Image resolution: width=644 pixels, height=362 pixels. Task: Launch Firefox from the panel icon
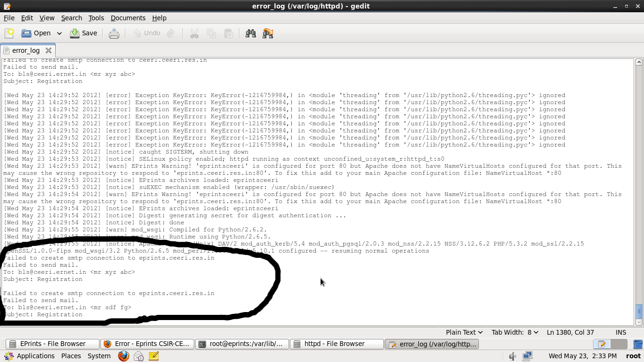click(x=124, y=356)
